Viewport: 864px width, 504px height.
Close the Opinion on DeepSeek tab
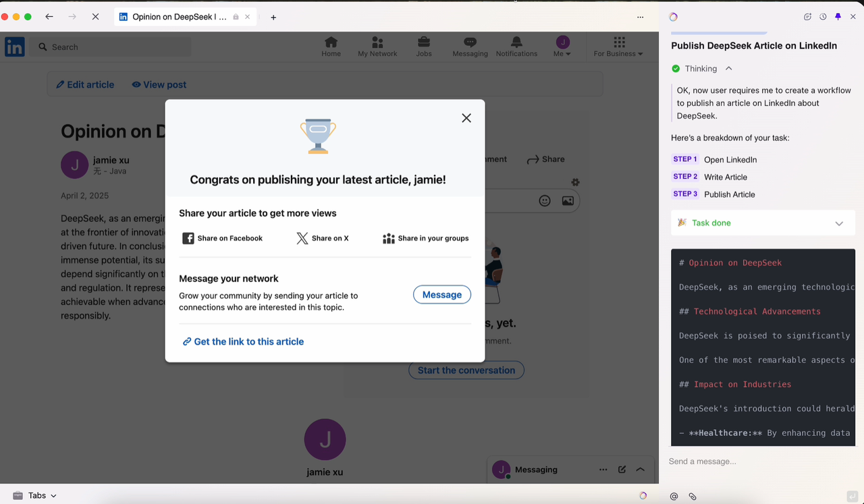(x=248, y=17)
